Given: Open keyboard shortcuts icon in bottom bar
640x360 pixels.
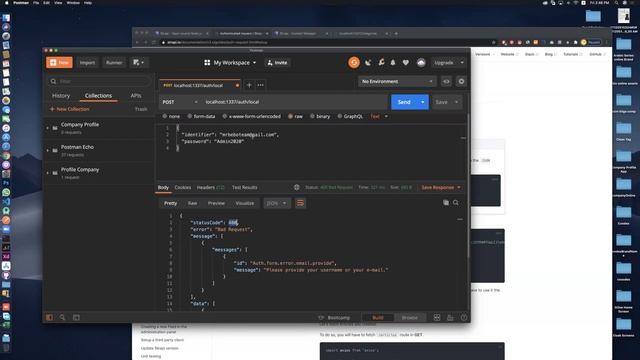Looking at the screenshot, I should (x=450, y=317).
